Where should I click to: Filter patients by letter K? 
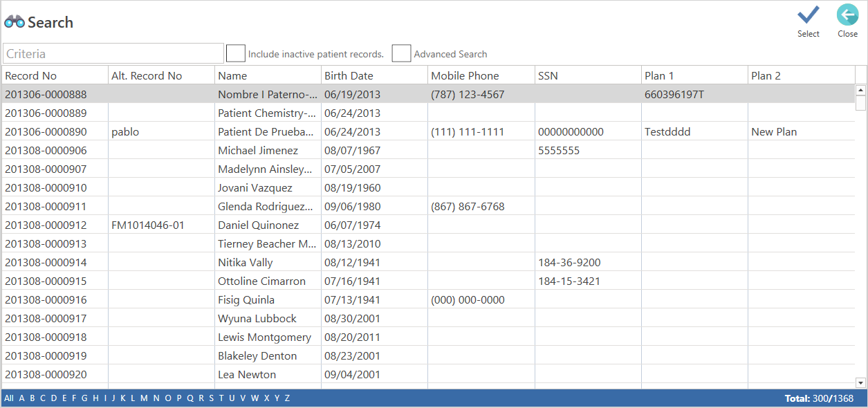[123, 398]
